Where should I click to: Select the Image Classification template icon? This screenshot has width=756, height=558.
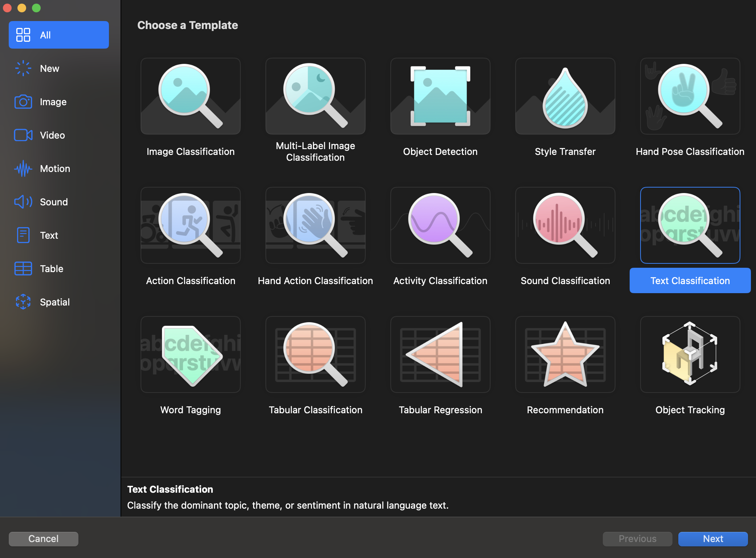point(190,96)
